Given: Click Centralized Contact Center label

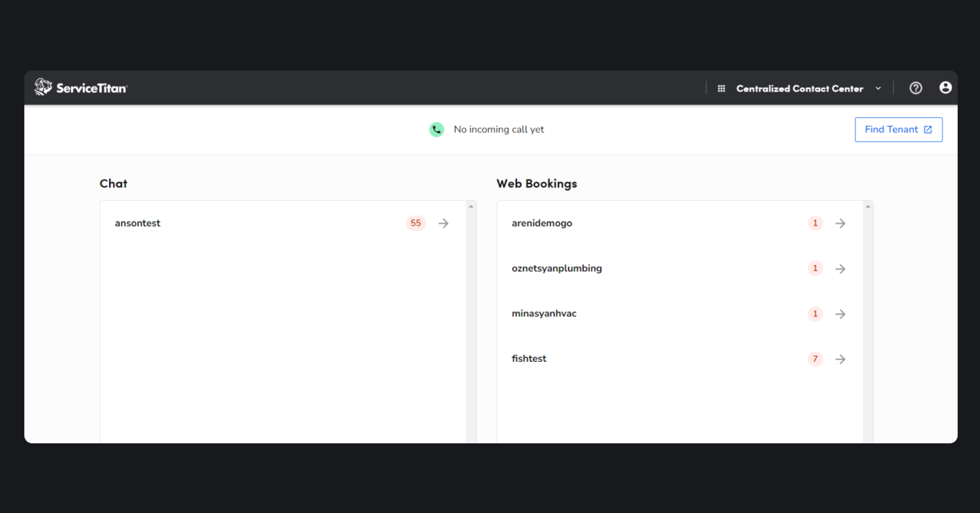Looking at the screenshot, I should (x=800, y=88).
